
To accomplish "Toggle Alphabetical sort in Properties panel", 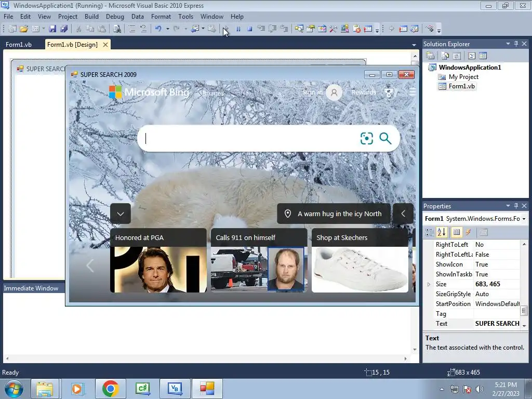I will (442, 232).
